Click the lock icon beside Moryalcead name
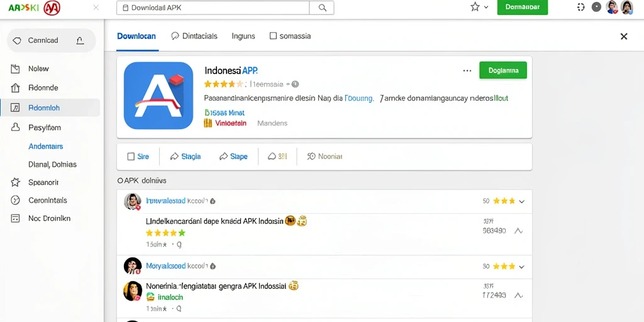 tap(213, 266)
